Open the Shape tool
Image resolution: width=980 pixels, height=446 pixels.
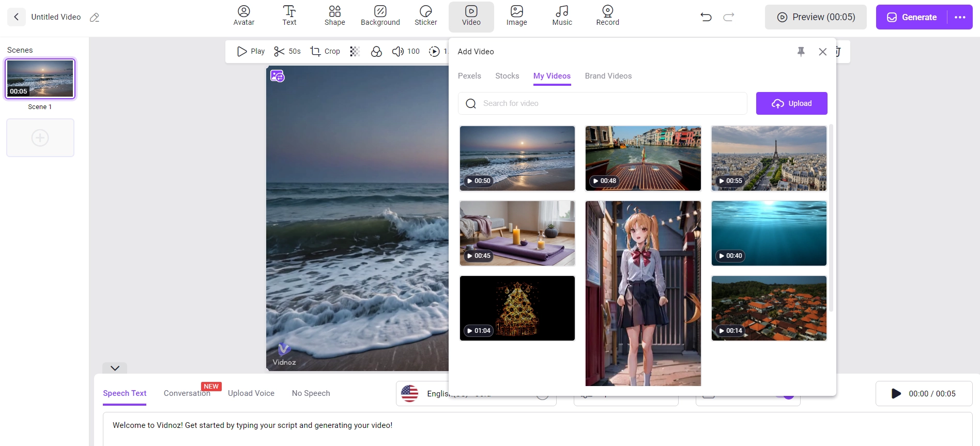click(x=334, y=16)
